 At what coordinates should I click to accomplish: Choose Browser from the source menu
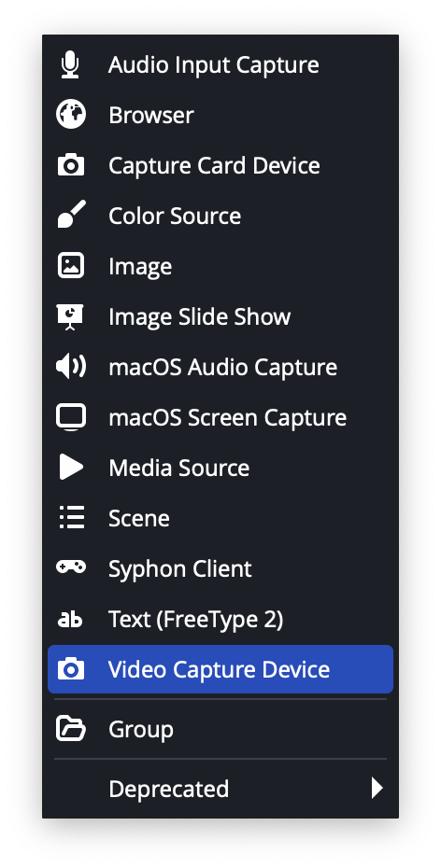(x=220, y=115)
